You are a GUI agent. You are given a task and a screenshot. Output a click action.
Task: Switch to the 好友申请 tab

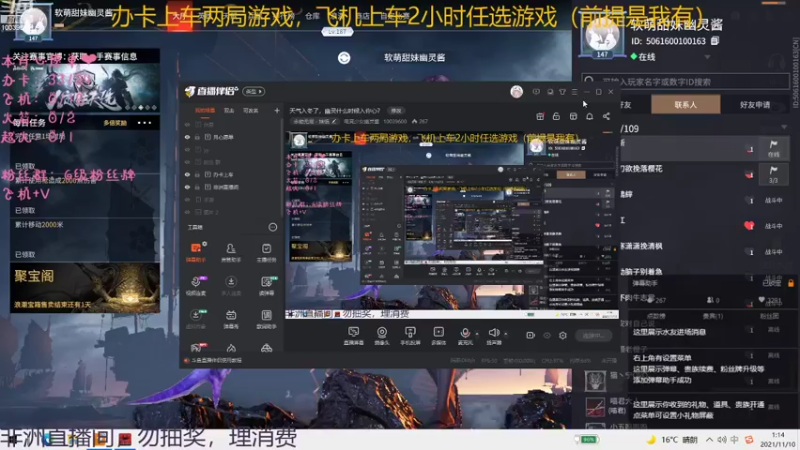pyautogui.click(x=755, y=105)
